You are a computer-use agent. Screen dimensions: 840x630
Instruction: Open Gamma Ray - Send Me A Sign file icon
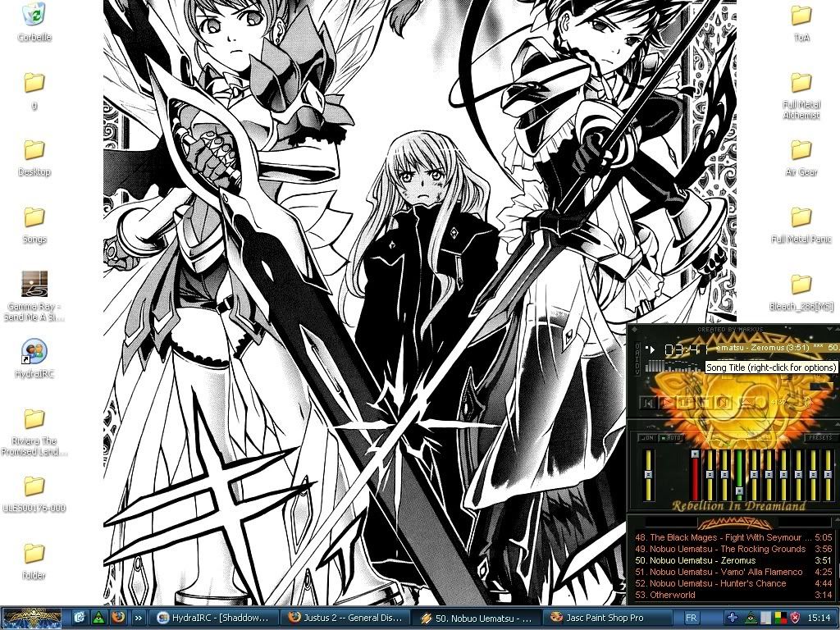click(34, 295)
